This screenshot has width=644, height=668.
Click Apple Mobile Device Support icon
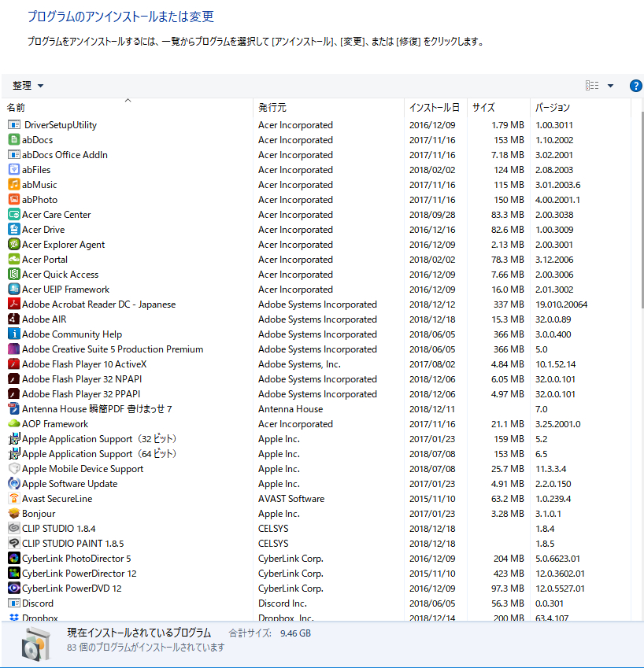14,469
